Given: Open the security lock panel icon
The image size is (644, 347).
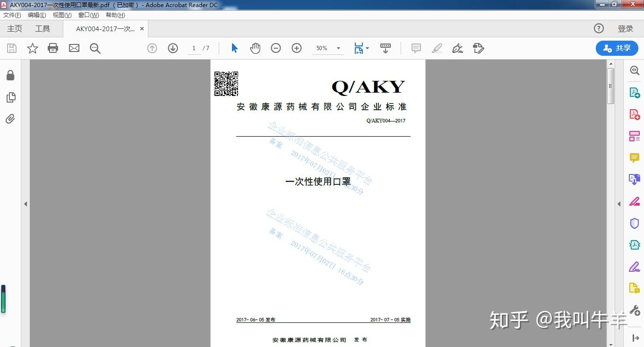Looking at the screenshot, I should (x=10, y=76).
